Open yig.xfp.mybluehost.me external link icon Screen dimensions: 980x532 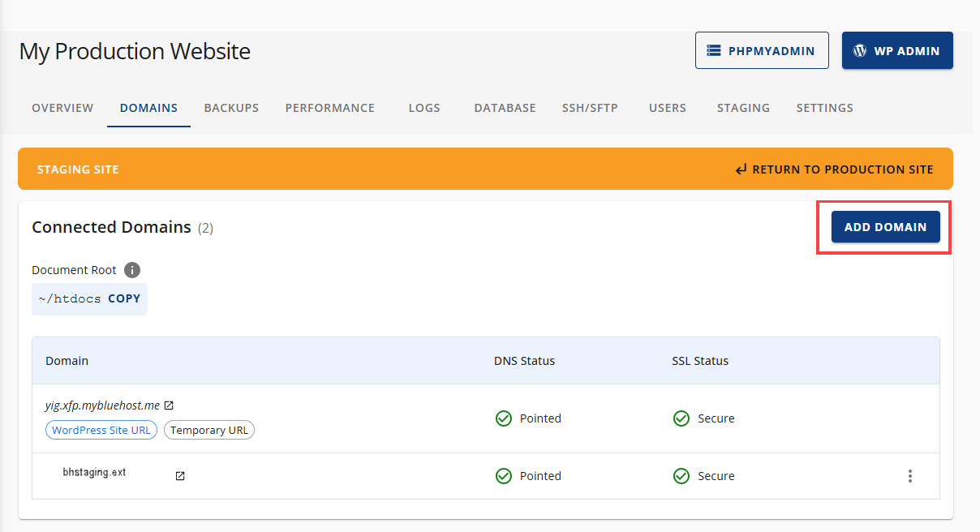(169, 405)
